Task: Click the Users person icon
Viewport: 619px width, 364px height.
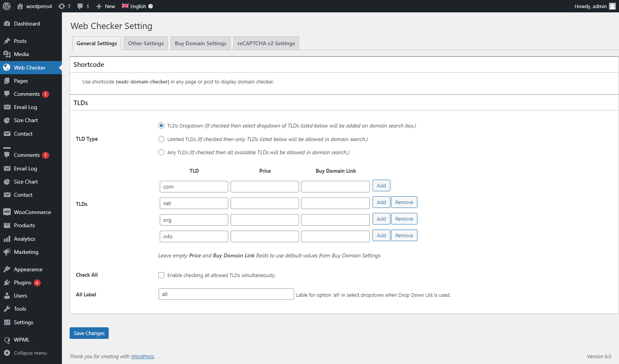Action: tap(7, 296)
